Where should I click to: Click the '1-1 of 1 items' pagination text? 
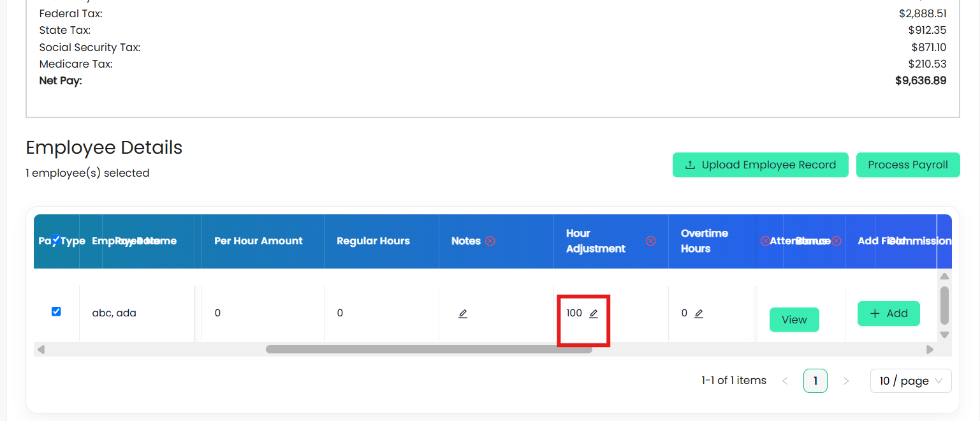click(x=734, y=380)
